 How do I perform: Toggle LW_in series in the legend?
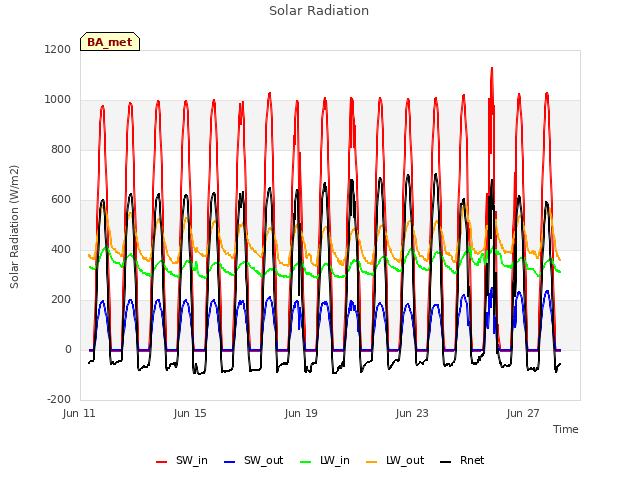(x=324, y=460)
